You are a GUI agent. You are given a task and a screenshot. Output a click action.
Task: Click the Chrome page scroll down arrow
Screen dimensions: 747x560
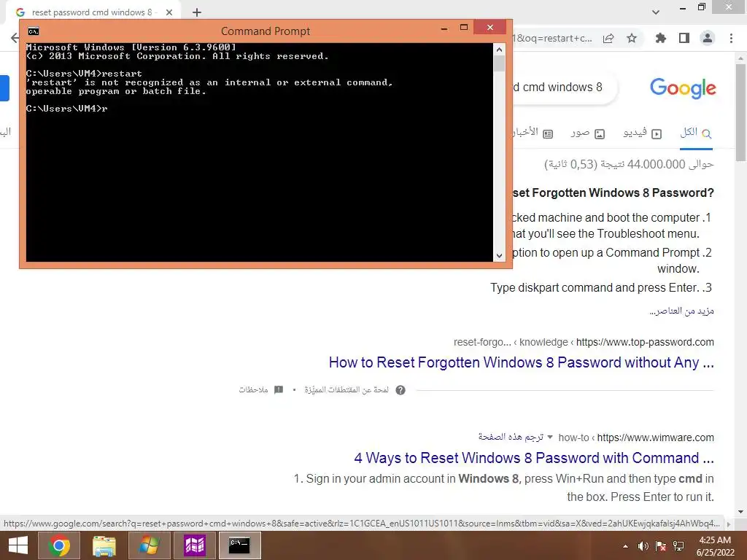coord(741,512)
